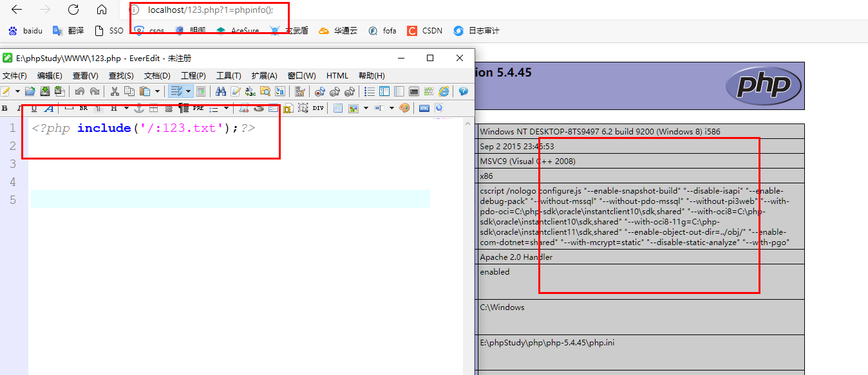The image size is (868, 375).
Task: Preview in Internet Explorer browser icon
Action: point(444,91)
